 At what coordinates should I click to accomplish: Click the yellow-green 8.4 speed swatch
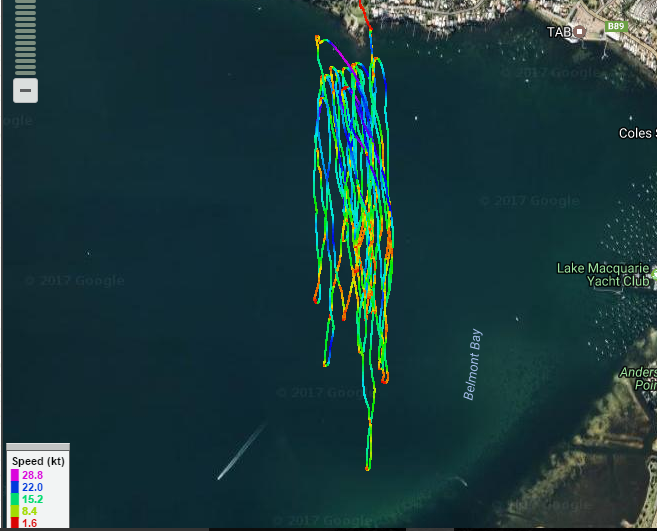[x=15, y=510]
